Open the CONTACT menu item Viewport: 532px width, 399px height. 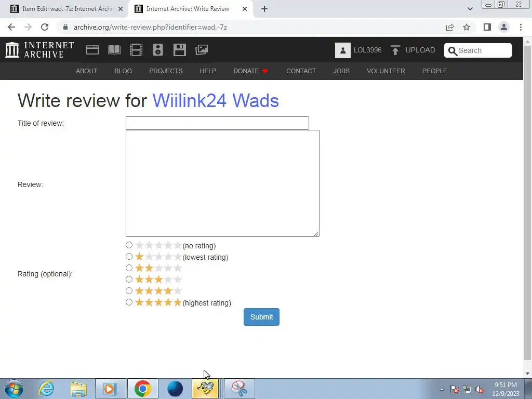click(x=301, y=71)
